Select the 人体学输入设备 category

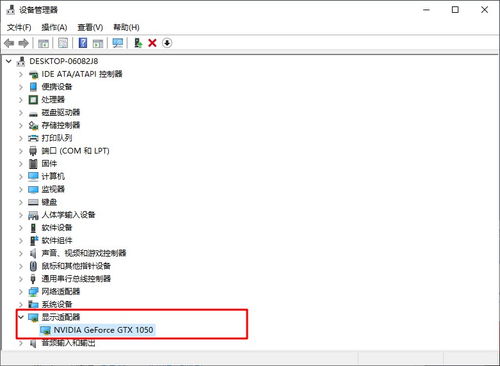coord(68,215)
